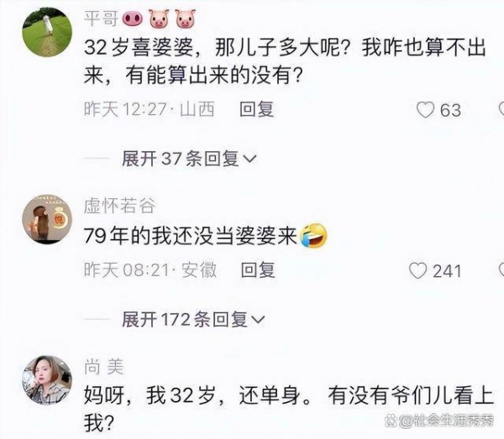Open username 尚美
This screenshot has width=504, height=439.
104,367
